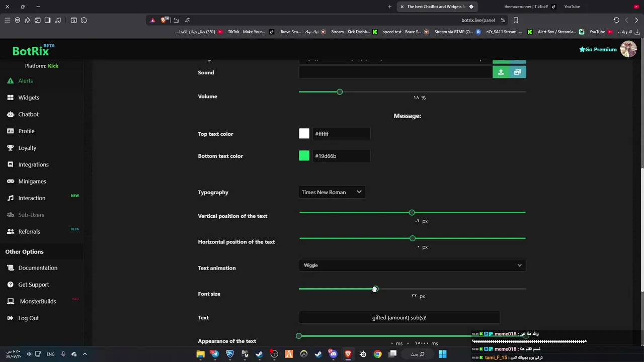Click the vertical text position slider handle
Screen dimensions: 644x362
click(x=412, y=213)
